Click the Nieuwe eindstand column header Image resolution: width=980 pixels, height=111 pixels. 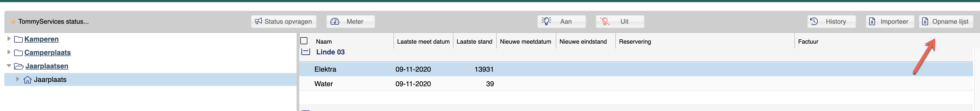(583, 42)
